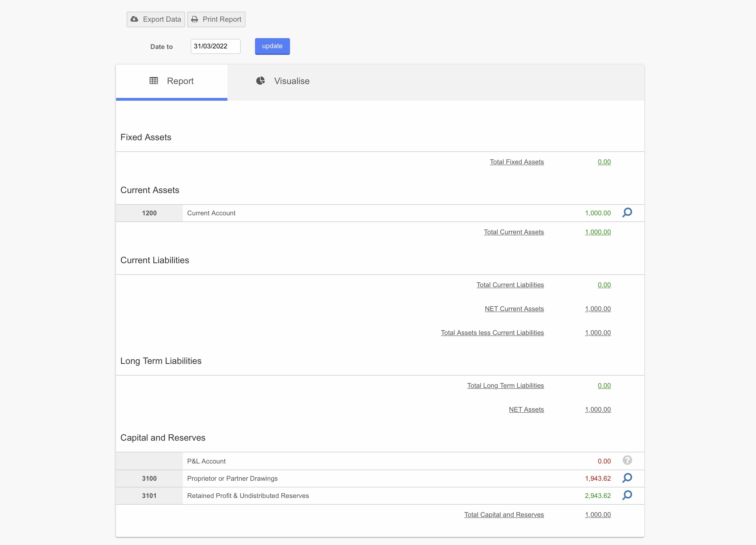Viewport: 756px width, 545px height.
Task: Click the Fixed Assets section heading
Action: [146, 137]
